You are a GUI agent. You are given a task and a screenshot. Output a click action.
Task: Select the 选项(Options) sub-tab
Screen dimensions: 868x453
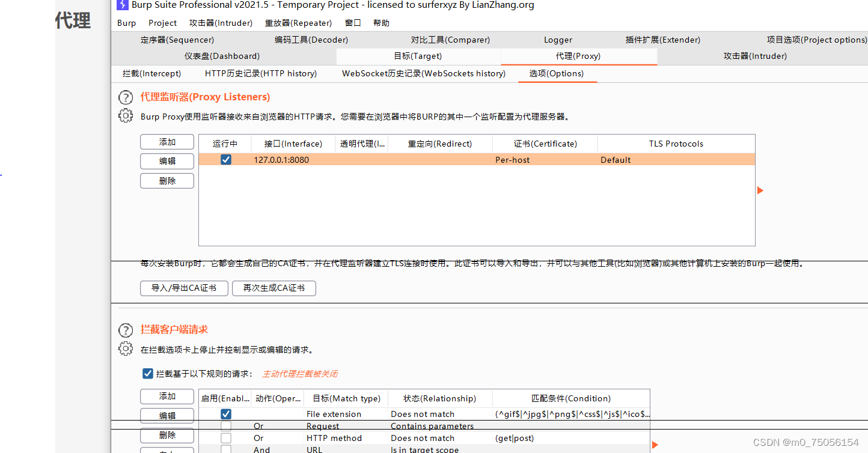click(557, 73)
